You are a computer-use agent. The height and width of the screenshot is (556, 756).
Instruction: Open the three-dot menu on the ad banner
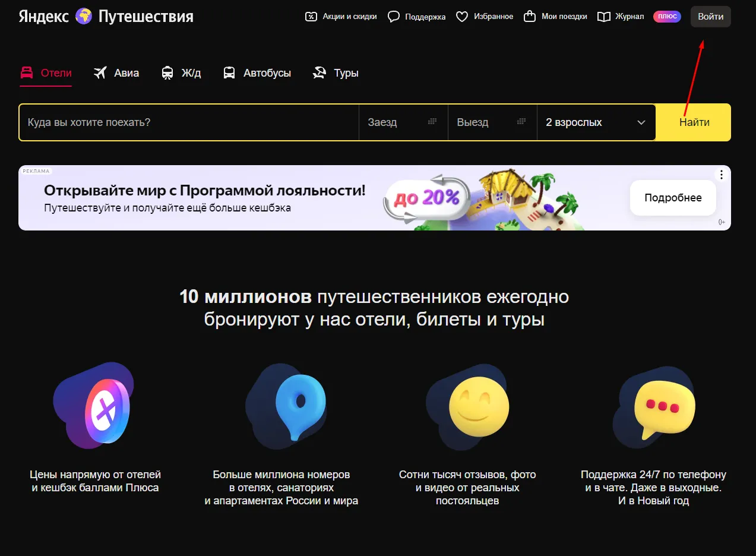click(722, 175)
